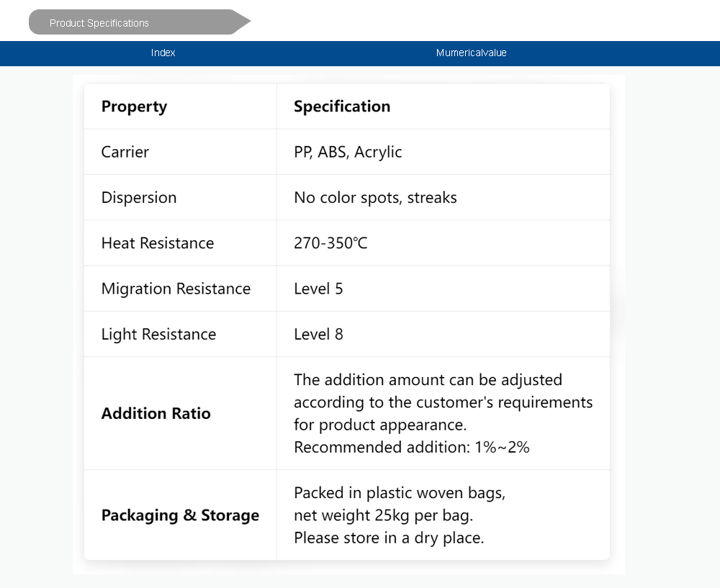This screenshot has height=588, width=720.
Task: Select the Heat Resistance label
Action: [x=158, y=243]
